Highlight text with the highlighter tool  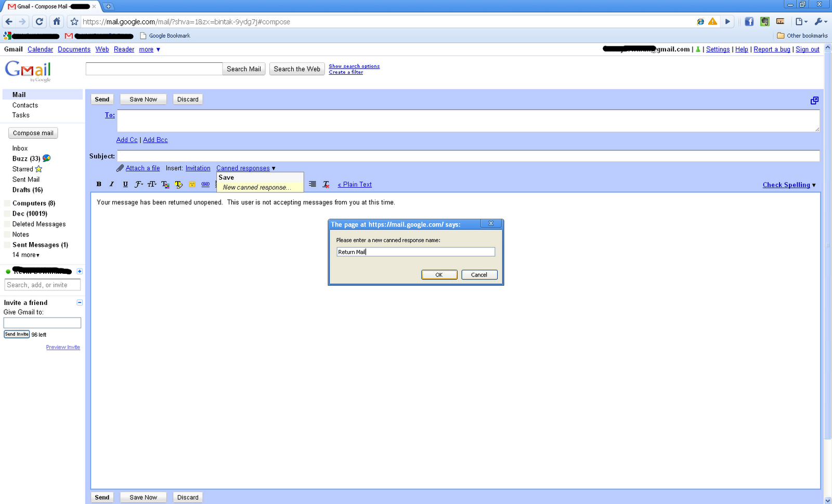pyautogui.click(x=179, y=184)
